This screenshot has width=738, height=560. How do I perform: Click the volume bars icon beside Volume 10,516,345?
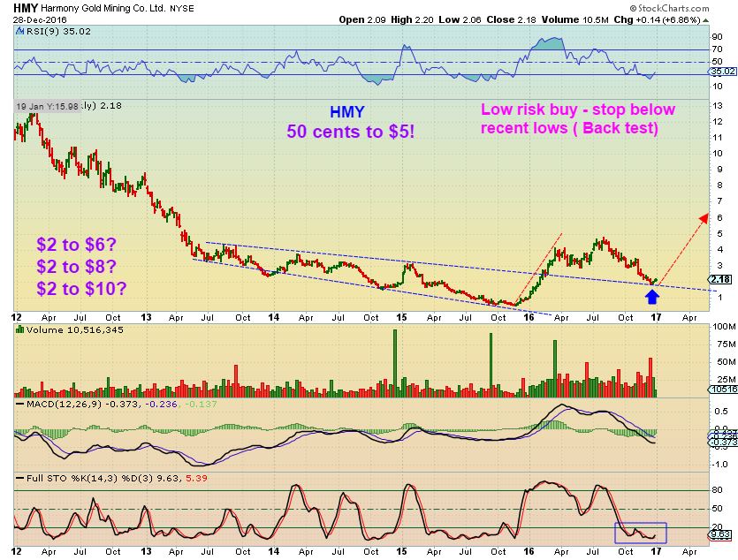(19, 329)
